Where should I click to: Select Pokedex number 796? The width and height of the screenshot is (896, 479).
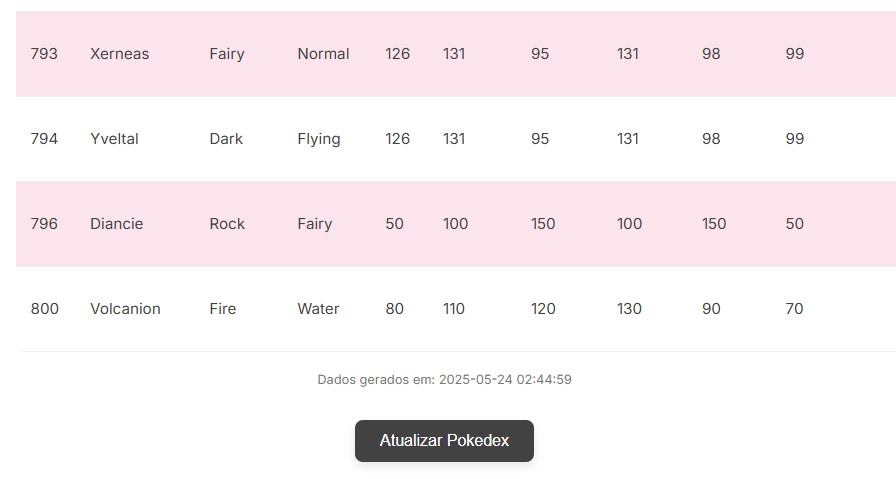(x=44, y=224)
